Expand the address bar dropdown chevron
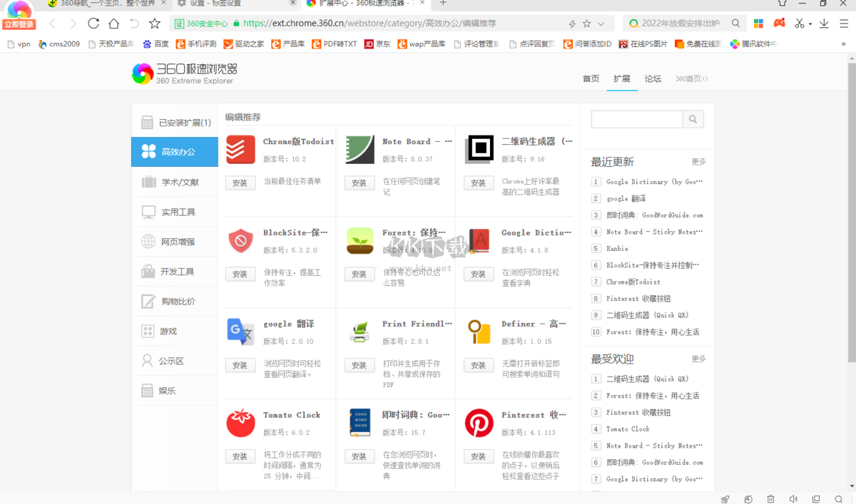 pyautogui.click(x=601, y=24)
